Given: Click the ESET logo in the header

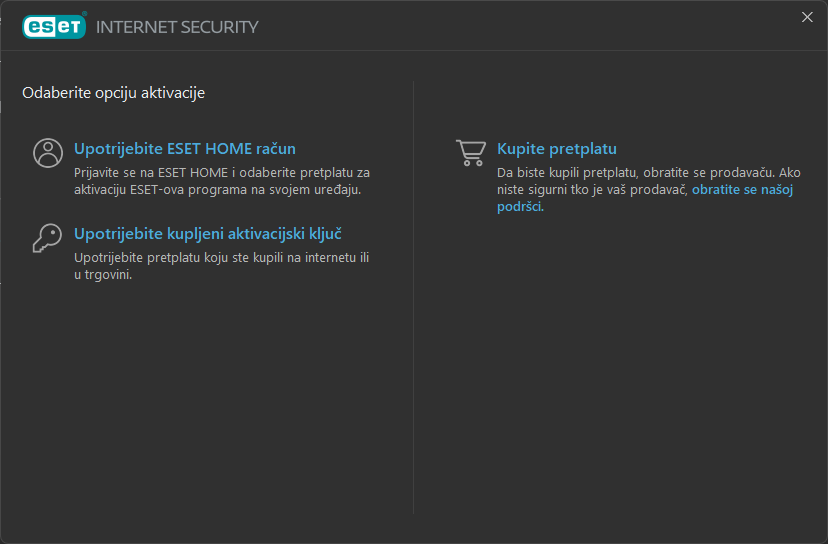Looking at the screenshot, I should click(x=54, y=26).
